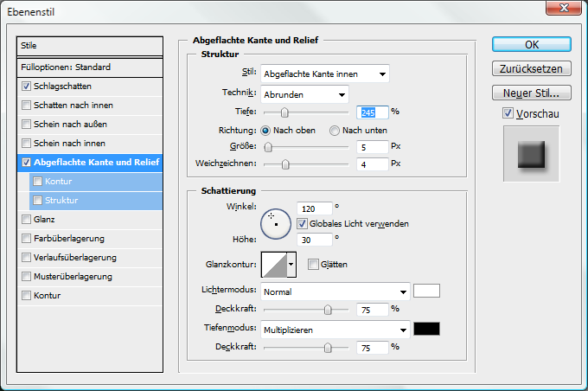Click the Größe slider handle

[x=268, y=147]
